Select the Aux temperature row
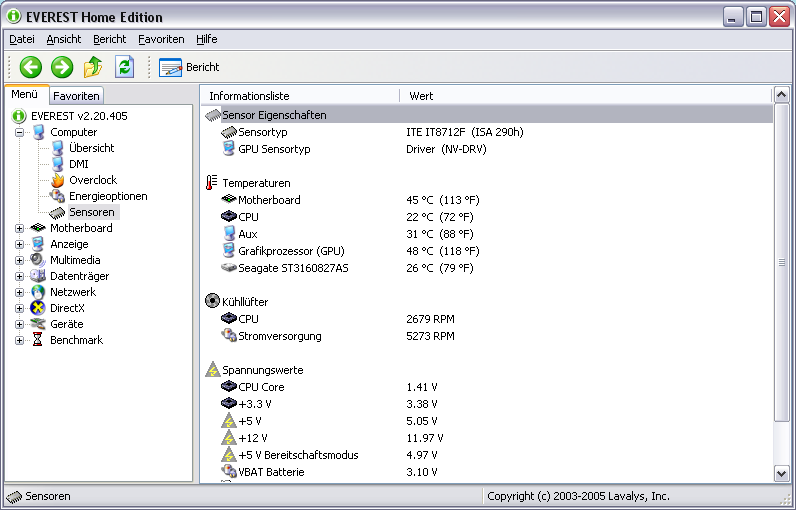 click(487, 234)
